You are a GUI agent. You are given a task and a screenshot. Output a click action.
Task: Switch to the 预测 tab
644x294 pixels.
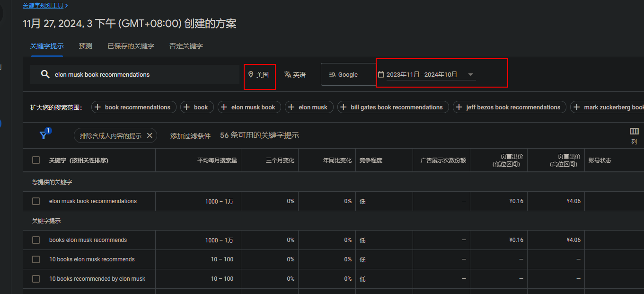tap(86, 46)
